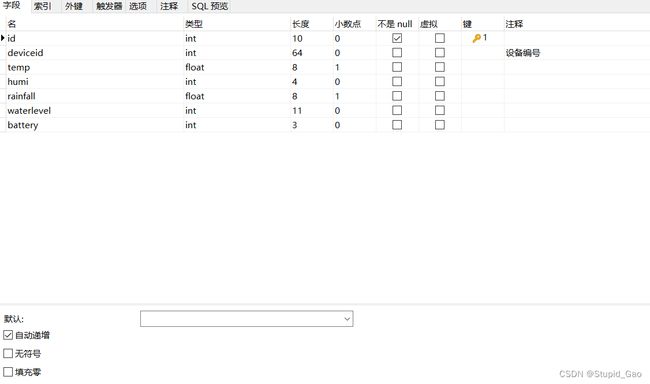Select the battery field name cell
The height and width of the screenshot is (384, 650).
click(94, 125)
